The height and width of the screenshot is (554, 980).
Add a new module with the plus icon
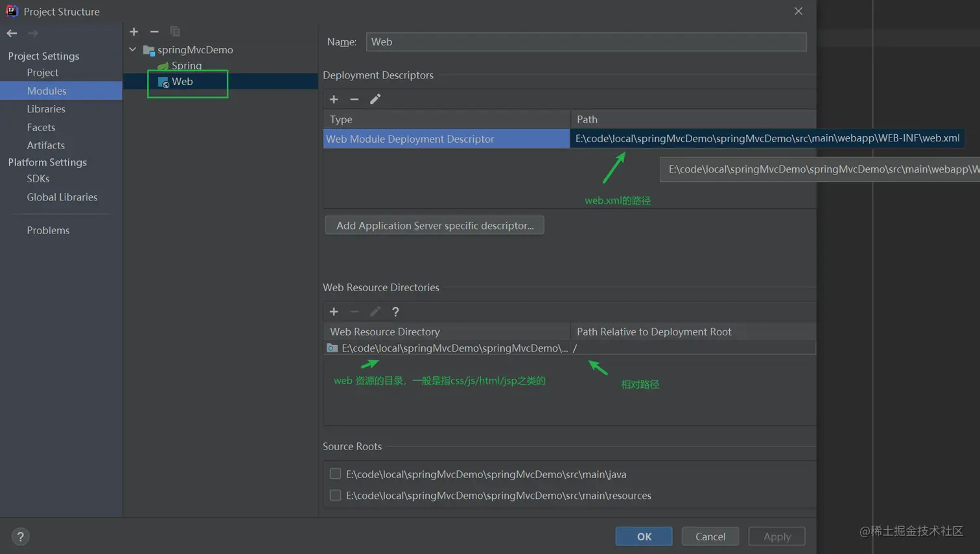click(134, 31)
